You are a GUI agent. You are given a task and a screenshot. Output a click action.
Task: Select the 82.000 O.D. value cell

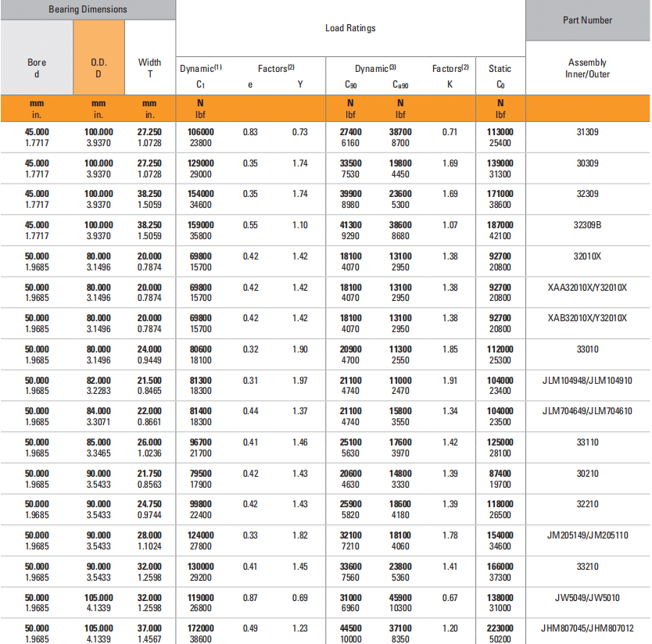coord(99,381)
